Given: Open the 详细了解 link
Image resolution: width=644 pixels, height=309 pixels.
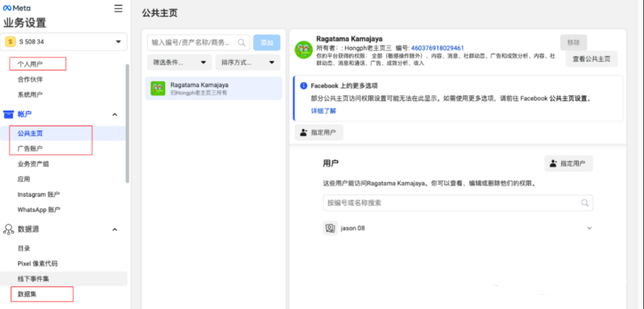Looking at the screenshot, I should [x=323, y=111].
